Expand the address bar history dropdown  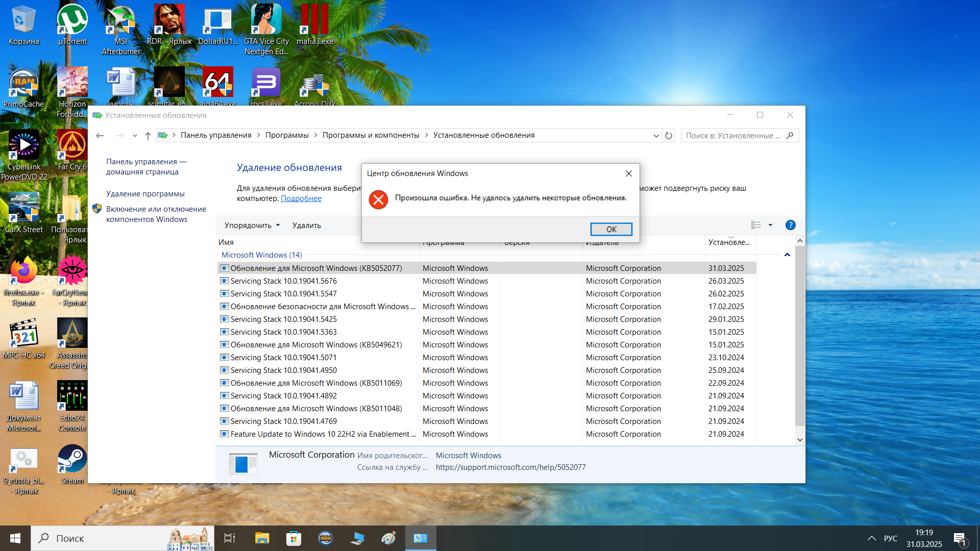tap(656, 136)
